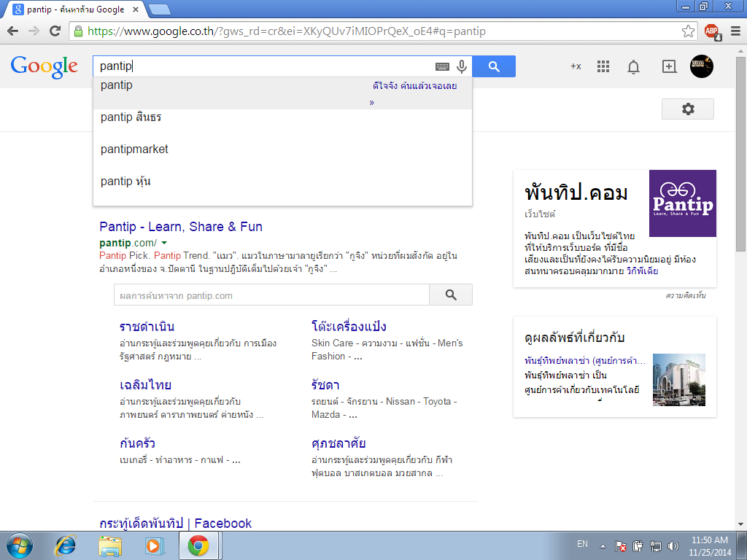Open the ราชดำเนิน sitelink
Viewport: 747px width, 560px height.
click(147, 327)
